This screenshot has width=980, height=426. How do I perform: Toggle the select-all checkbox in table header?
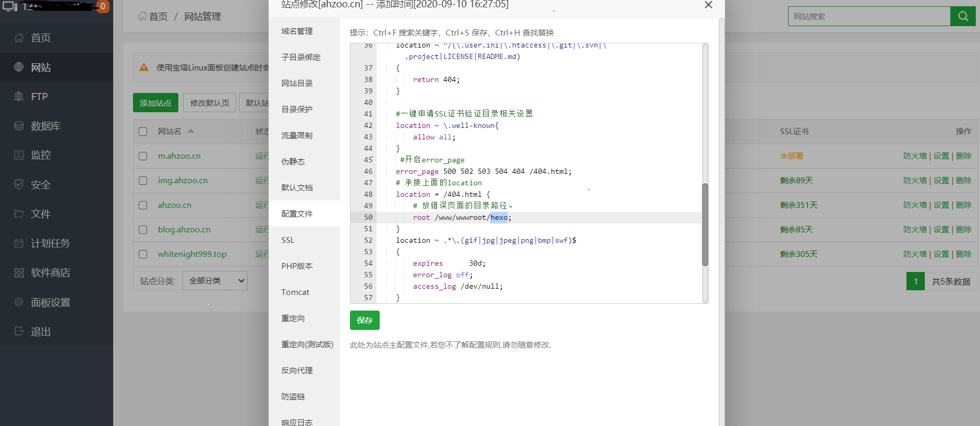143,132
